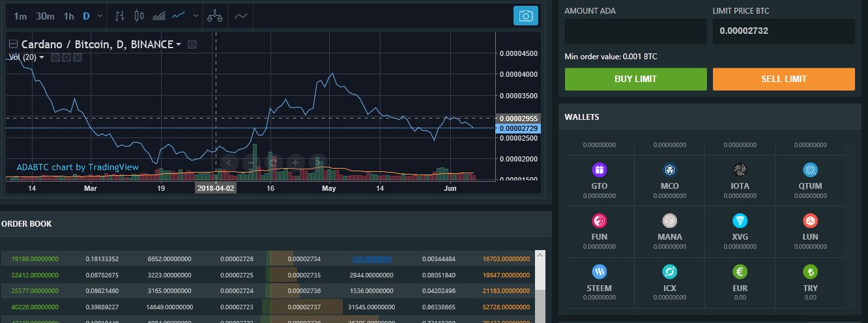Image resolution: width=868 pixels, height=323 pixels.
Task: Select the MCO wallet icon
Action: (669, 170)
